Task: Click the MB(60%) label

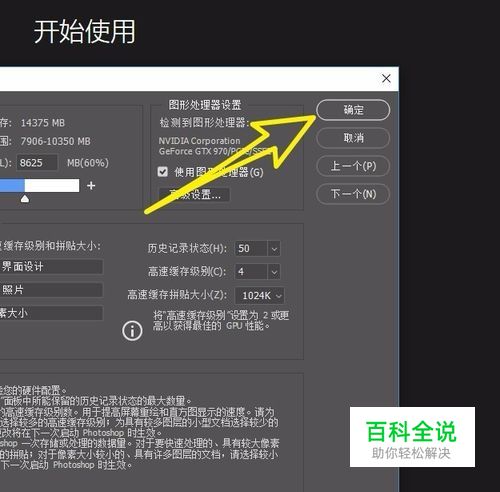Action: tap(88, 163)
